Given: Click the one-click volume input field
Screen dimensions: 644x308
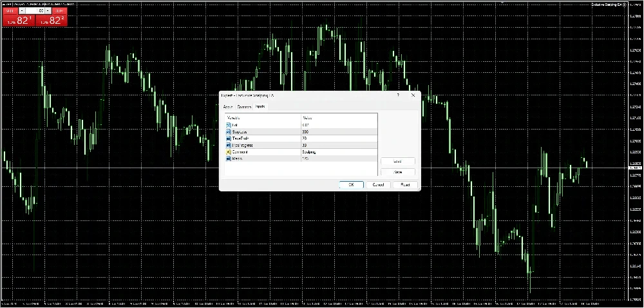Looking at the screenshot, I should tap(35, 11).
